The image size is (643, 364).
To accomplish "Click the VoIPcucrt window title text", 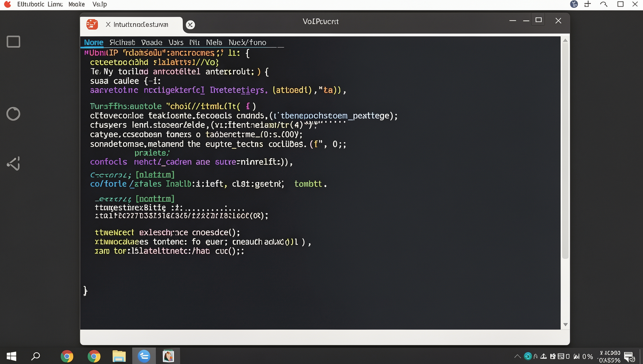I will click(321, 21).
